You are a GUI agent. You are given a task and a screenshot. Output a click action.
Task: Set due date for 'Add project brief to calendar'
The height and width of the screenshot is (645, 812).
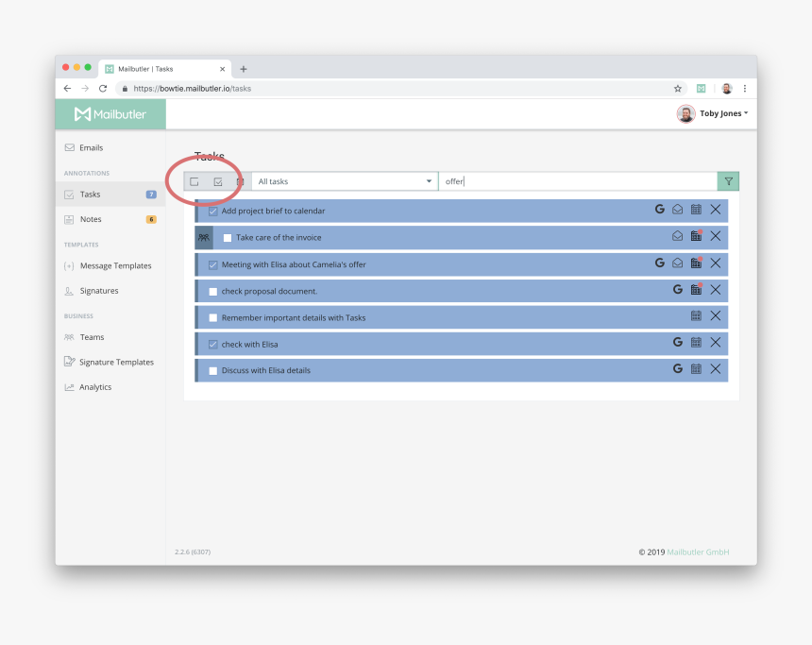point(696,210)
